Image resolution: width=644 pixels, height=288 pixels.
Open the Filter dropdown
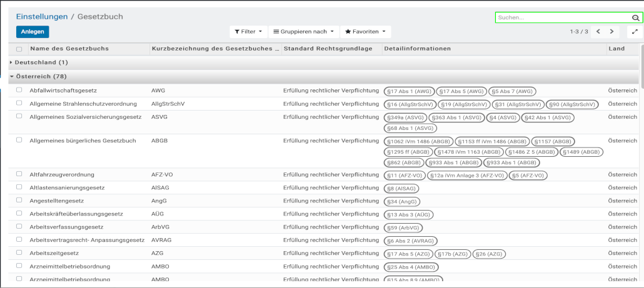248,31
